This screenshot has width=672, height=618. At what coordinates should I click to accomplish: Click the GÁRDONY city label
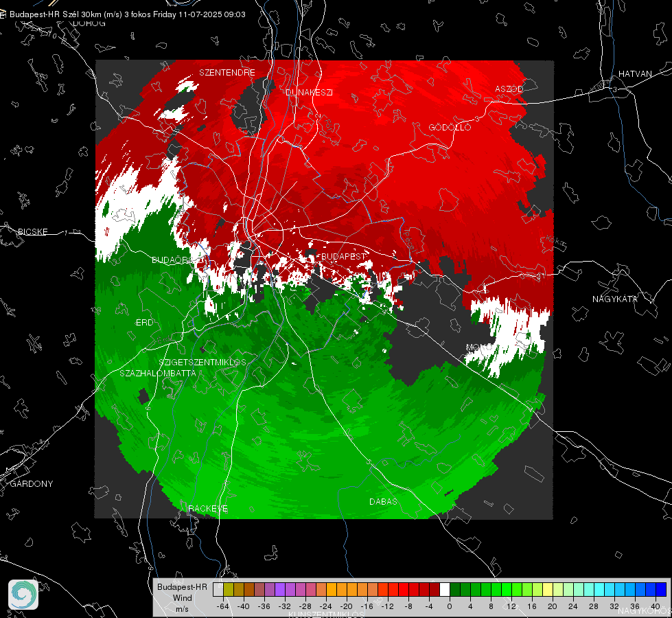point(32,484)
